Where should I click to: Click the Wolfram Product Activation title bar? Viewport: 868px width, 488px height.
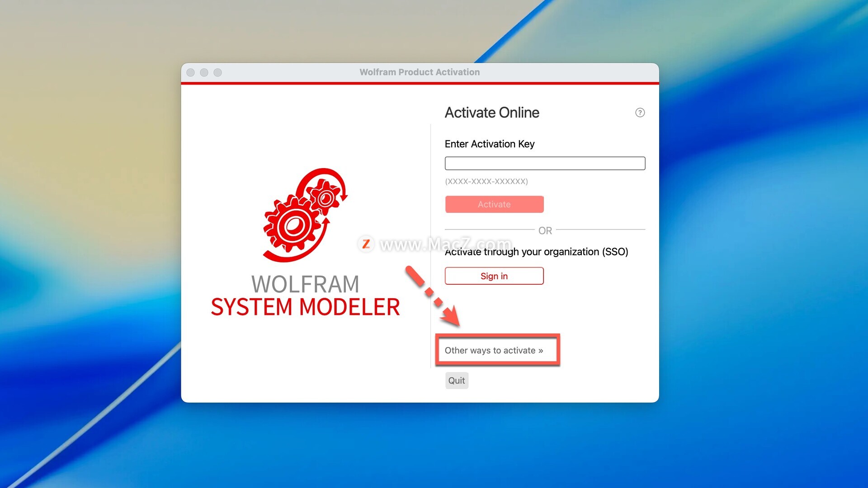(x=420, y=72)
